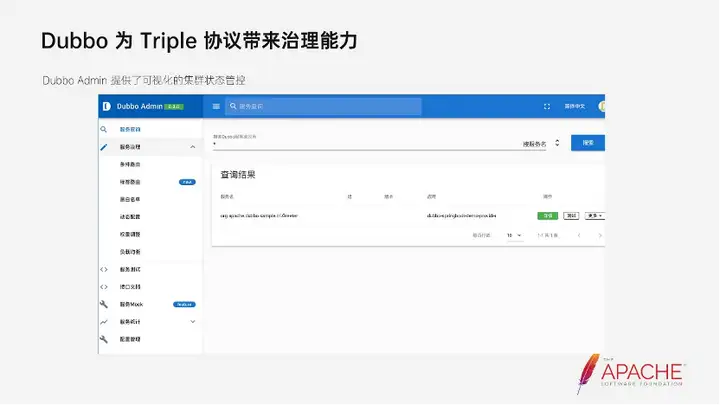The image size is (720, 405).
Task: Go to previous results page arrow
Action: tap(579, 236)
